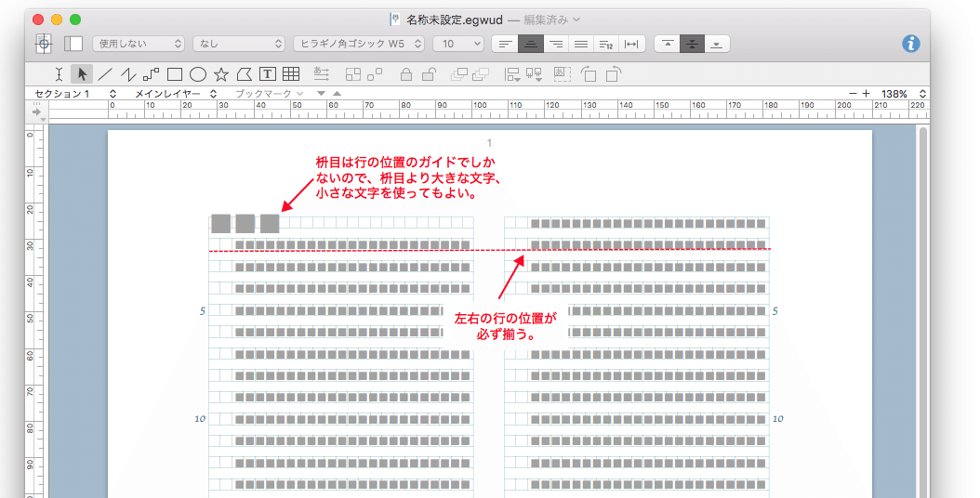
Task: Open the blue info inspector button
Action: [910, 44]
